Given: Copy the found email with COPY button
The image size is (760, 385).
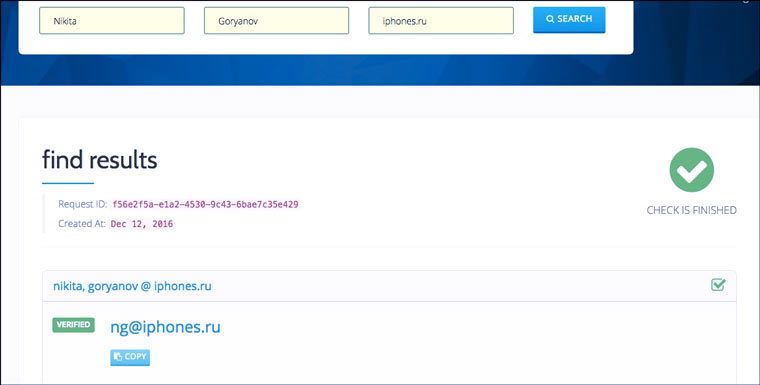Looking at the screenshot, I should point(130,357).
